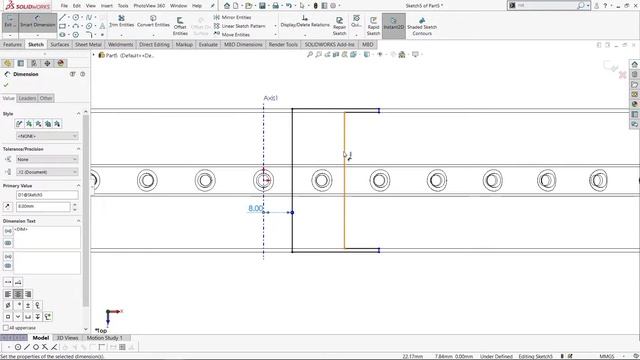Click Mirror Entities
The height and width of the screenshot is (360, 640).
coord(233,17)
